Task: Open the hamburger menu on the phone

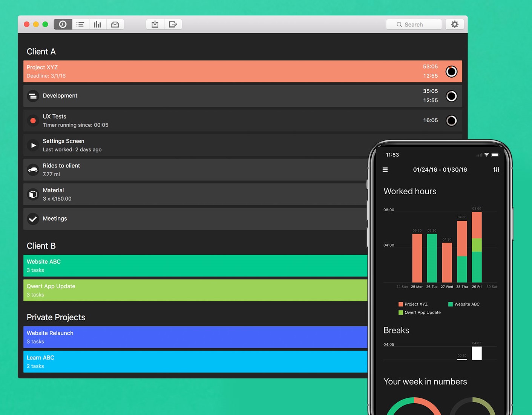Action: (385, 170)
